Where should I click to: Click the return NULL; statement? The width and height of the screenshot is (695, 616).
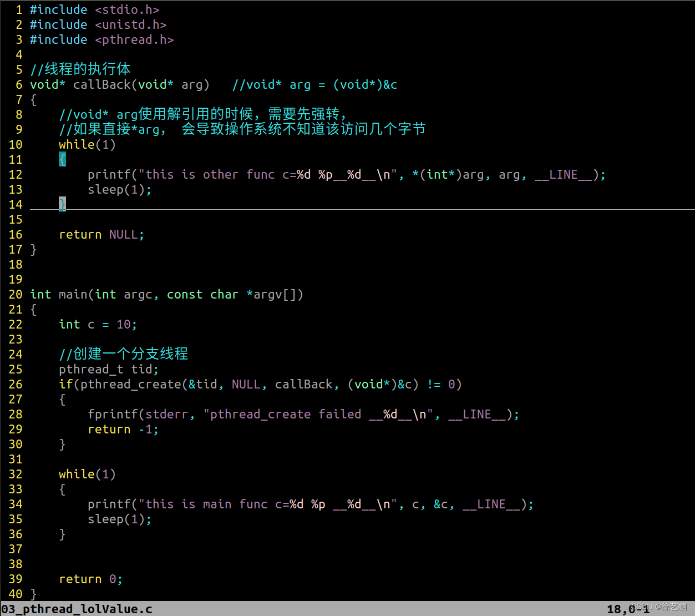[x=102, y=235]
